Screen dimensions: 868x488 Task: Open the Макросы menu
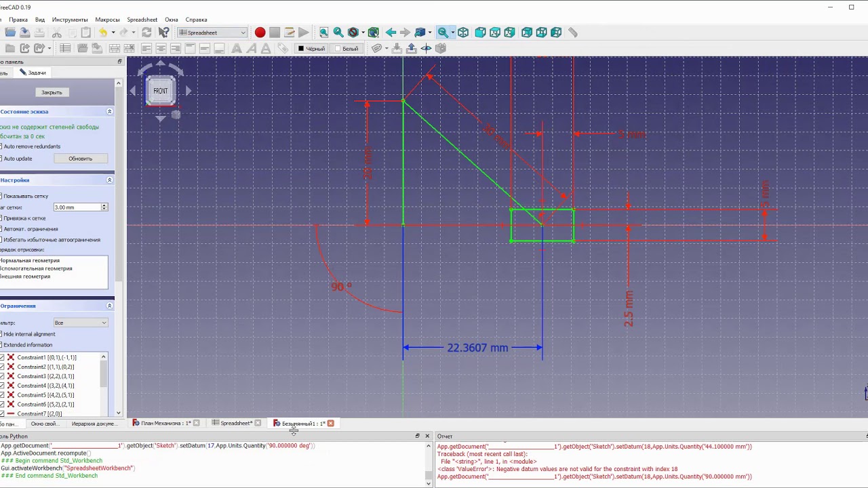click(107, 20)
